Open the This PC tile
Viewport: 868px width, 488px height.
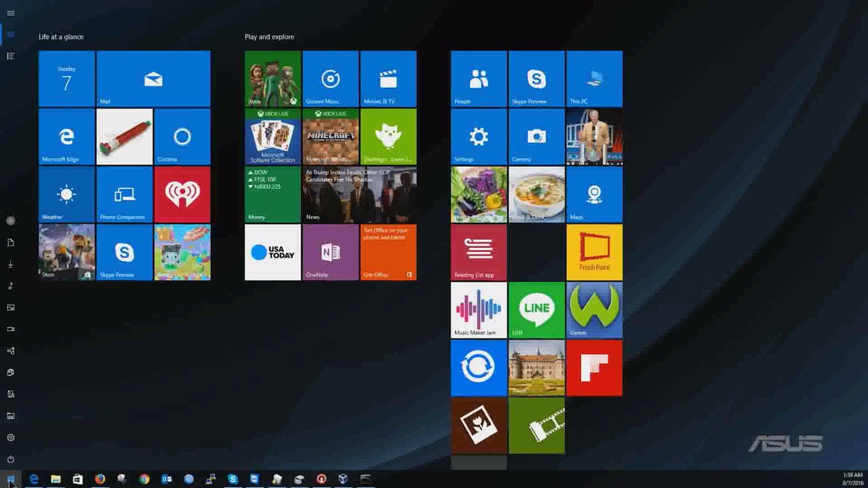tap(595, 79)
